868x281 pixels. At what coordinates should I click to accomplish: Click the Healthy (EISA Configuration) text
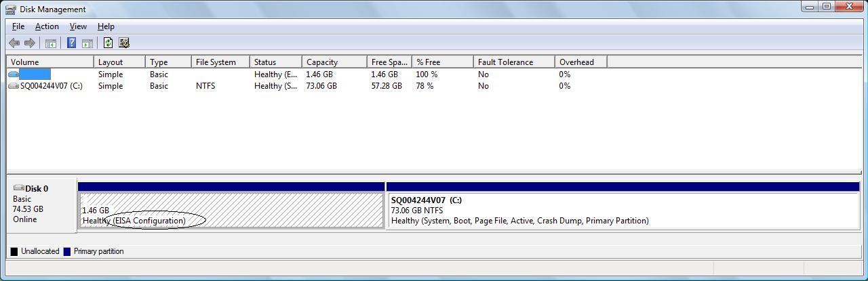[x=134, y=221]
